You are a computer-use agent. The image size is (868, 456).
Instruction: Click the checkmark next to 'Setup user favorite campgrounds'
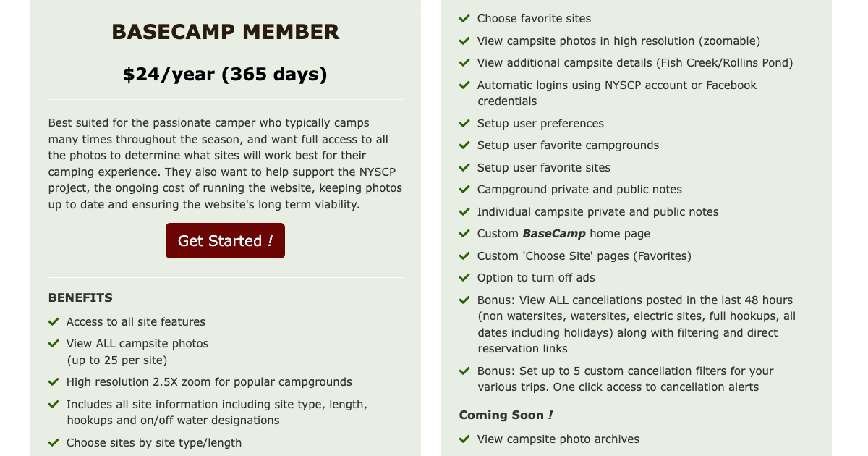(464, 145)
